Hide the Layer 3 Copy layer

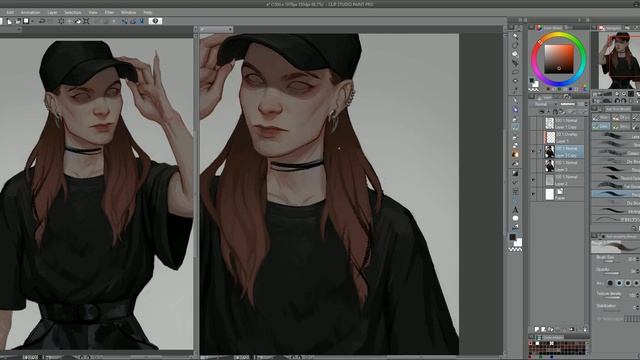[533, 151]
